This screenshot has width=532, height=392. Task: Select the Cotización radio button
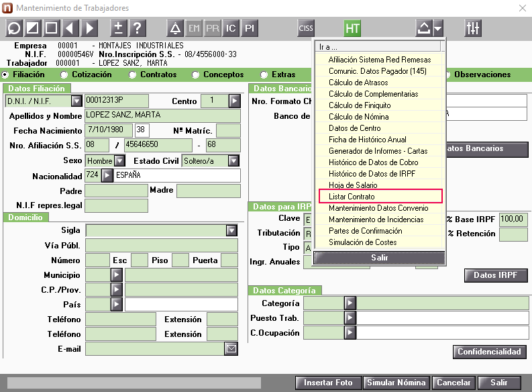click(64, 75)
